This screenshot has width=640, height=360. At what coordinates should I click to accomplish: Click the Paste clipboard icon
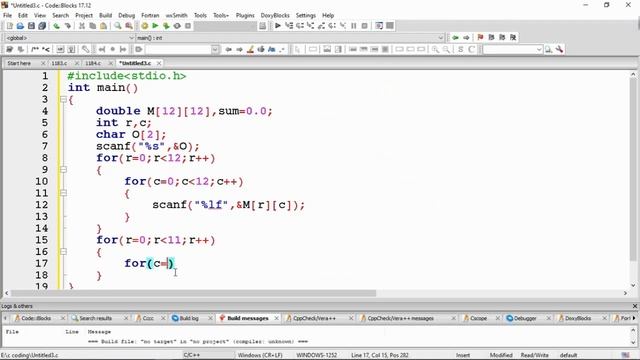[x=104, y=26]
